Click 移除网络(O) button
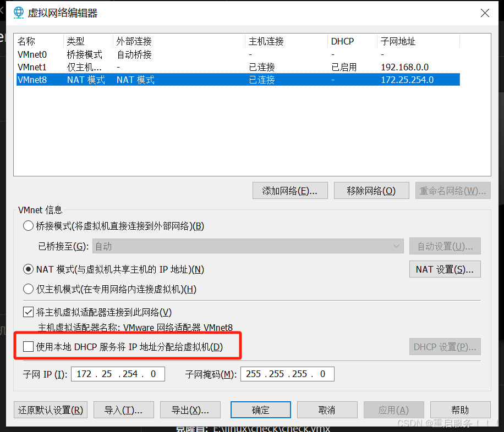This screenshot has width=504, height=432. click(371, 191)
